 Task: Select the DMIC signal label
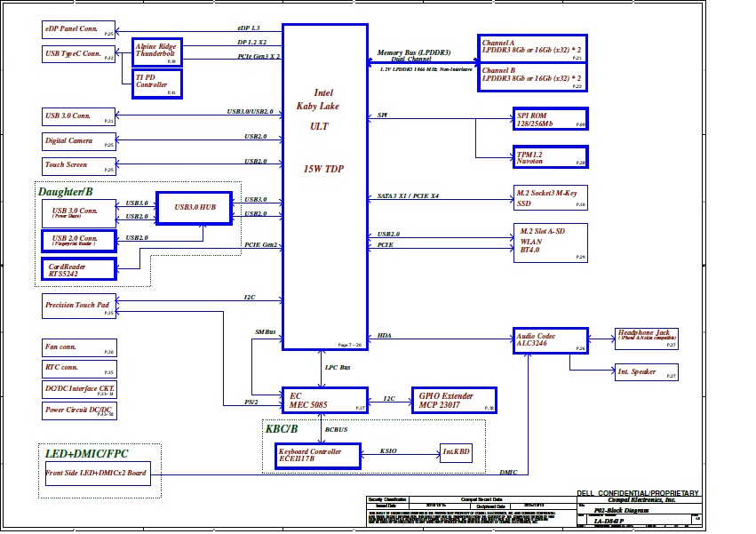tap(508, 473)
